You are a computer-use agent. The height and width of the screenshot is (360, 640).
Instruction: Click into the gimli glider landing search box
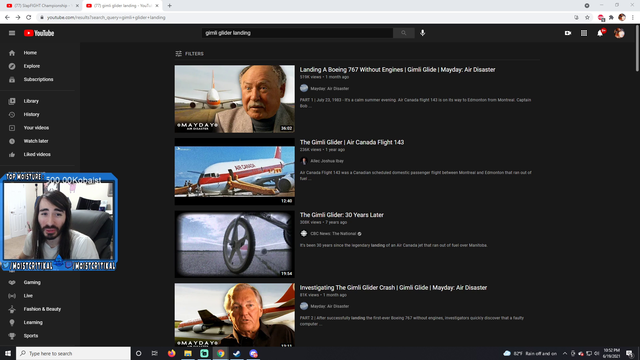[x=297, y=33]
